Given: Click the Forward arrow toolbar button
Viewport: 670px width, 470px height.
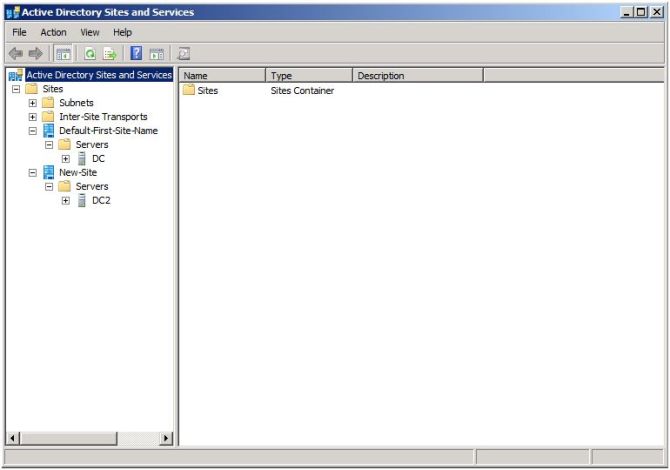Looking at the screenshot, I should point(35,54).
